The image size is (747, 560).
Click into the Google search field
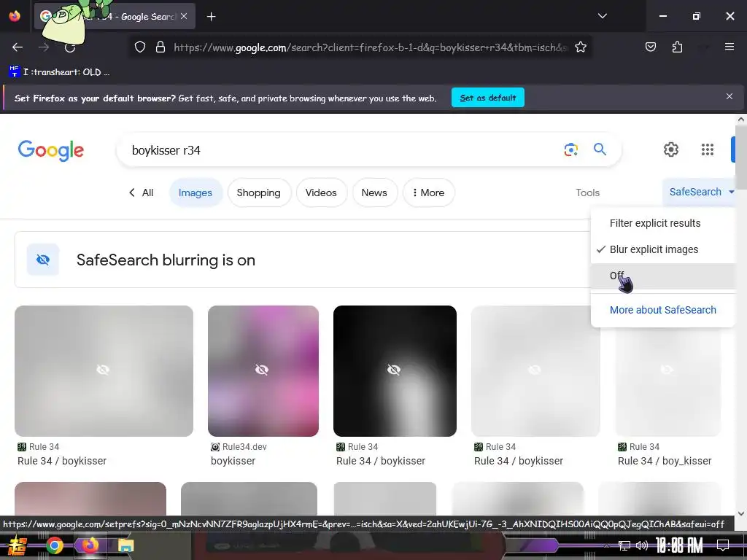(x=343, y=150)
